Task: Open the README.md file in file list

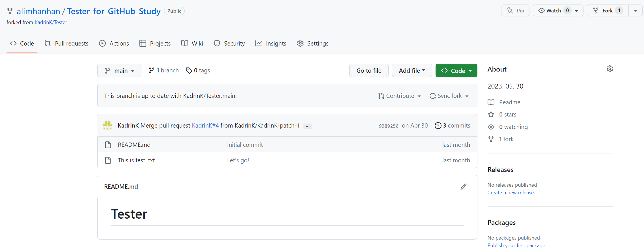Action: [x=134, y=145]
